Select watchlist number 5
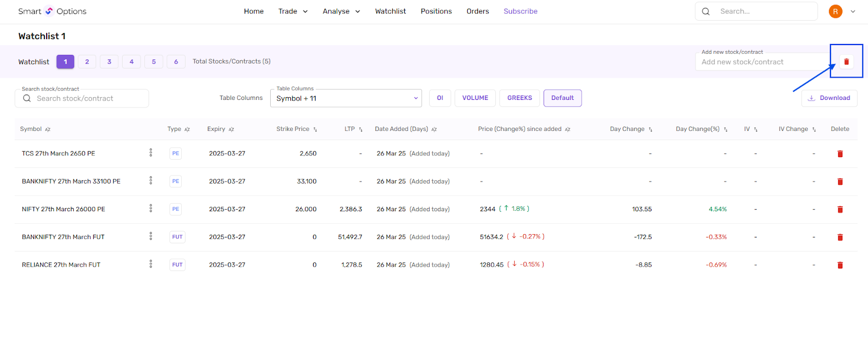This screenshot has width=868, height=340. 154,62
